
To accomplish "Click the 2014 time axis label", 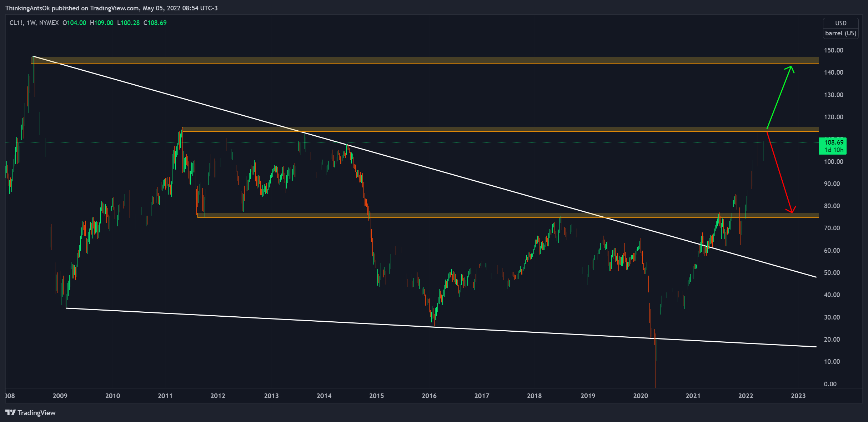I will point(324,396).
